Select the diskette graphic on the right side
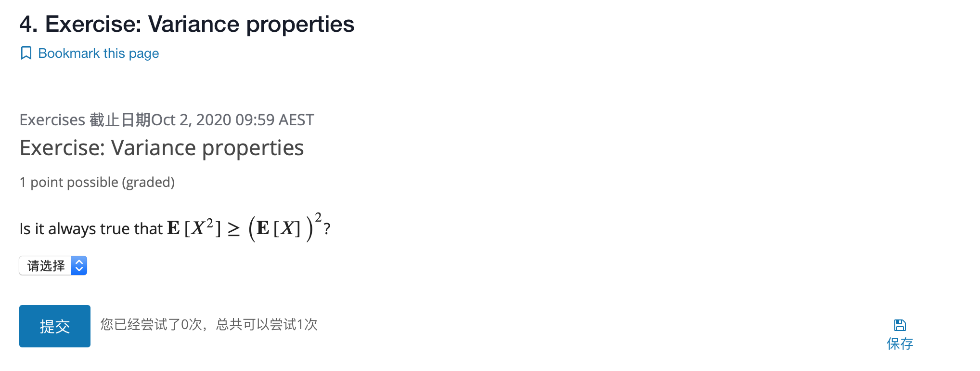Screen dimensions: 980x371 coord(900,325)
